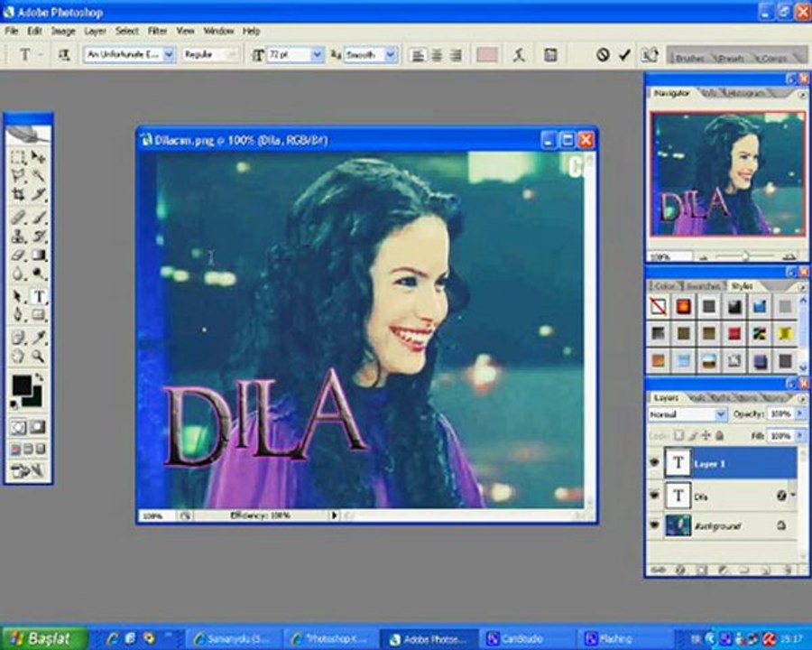Viewport: 812px width, 650px height.
Task: Open the font size dropdown
Action: tap(317, 54)
